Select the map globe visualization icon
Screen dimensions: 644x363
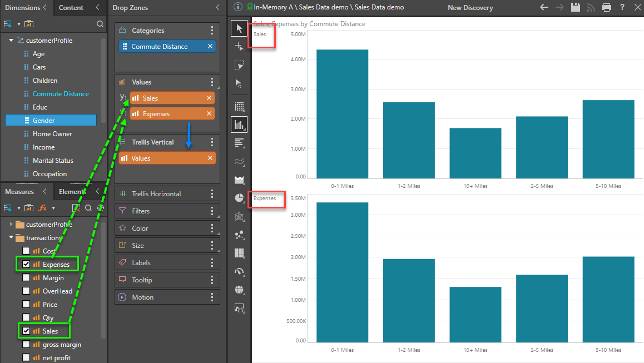point(239,289)
